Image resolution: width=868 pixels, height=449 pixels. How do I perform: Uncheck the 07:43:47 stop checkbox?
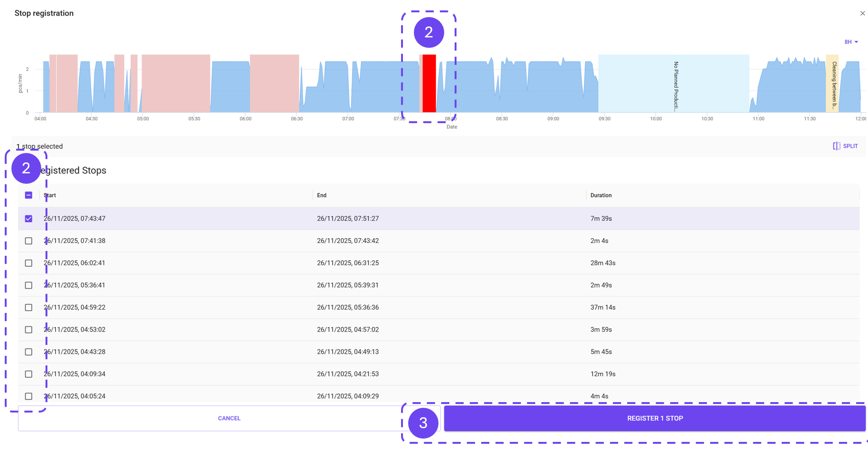tap(28, 218)
